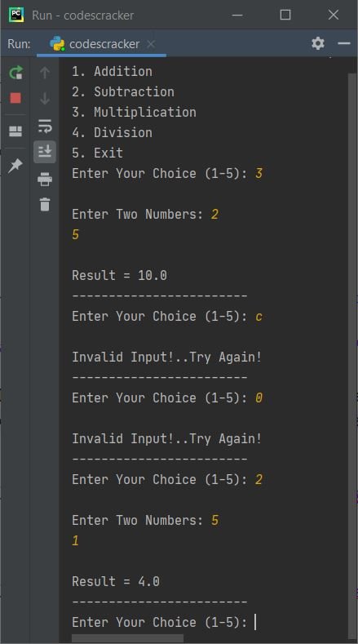The image size is (358, 644).
Task: Toggle Scroll to End button
Action: (x=45, y=152)
